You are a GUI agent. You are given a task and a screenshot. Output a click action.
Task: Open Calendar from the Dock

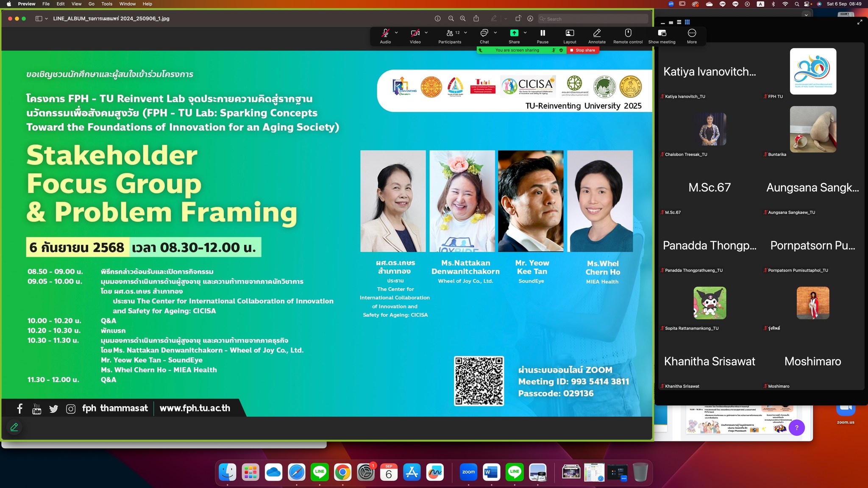pos(389,472)
